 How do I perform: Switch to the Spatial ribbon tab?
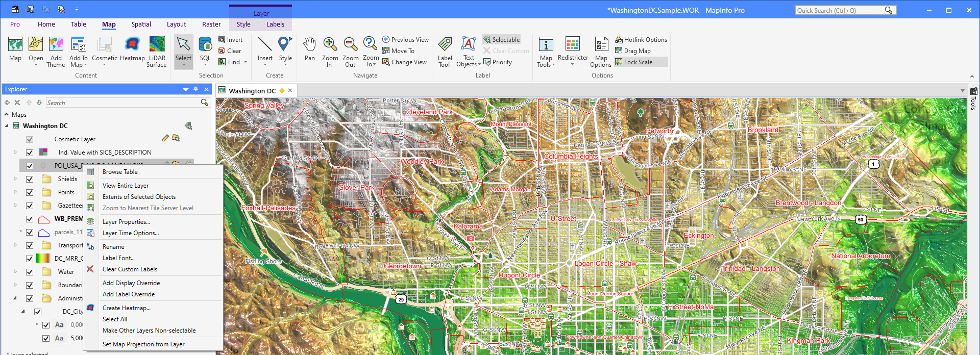pos(141,24)
